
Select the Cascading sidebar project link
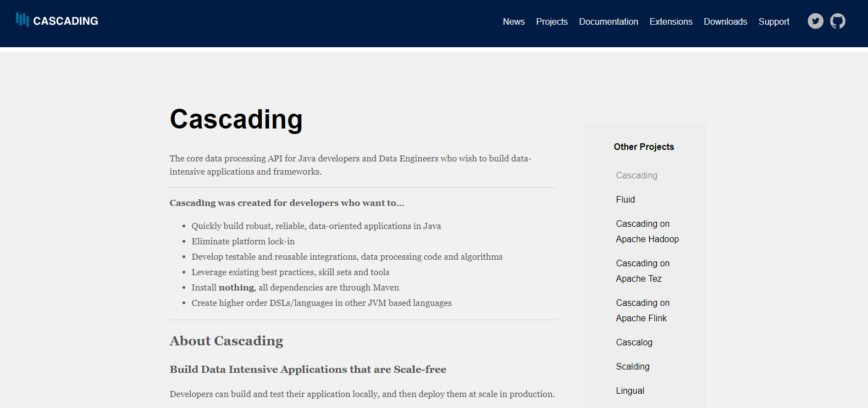click(x=637, y=175)
